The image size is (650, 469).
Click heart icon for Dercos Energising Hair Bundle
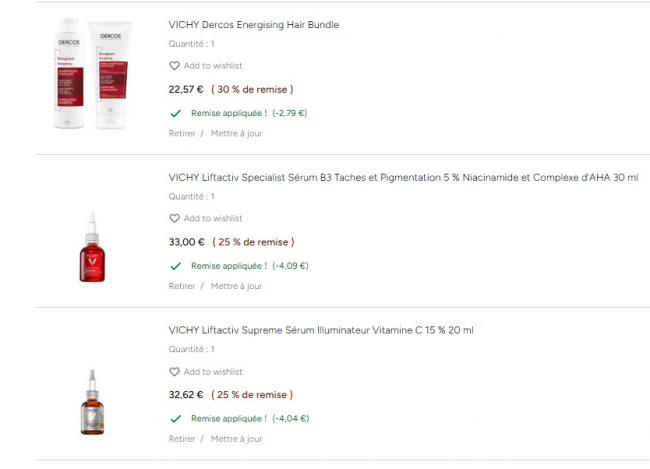pyautogui.click(x=175, y=66)
